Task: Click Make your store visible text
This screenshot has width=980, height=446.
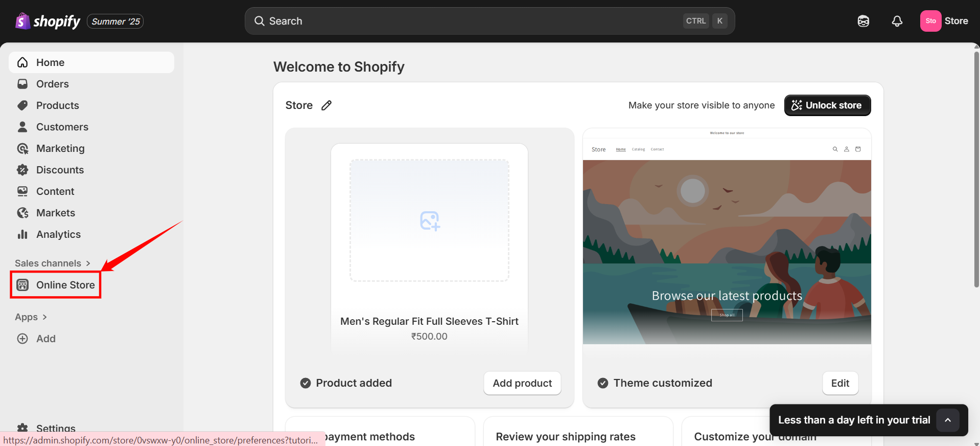Action: (702, 105)
